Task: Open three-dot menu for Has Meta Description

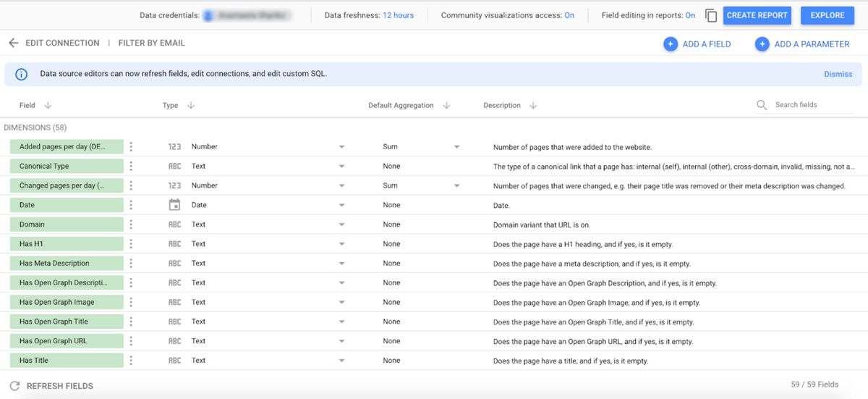Action: pos(131,264)
